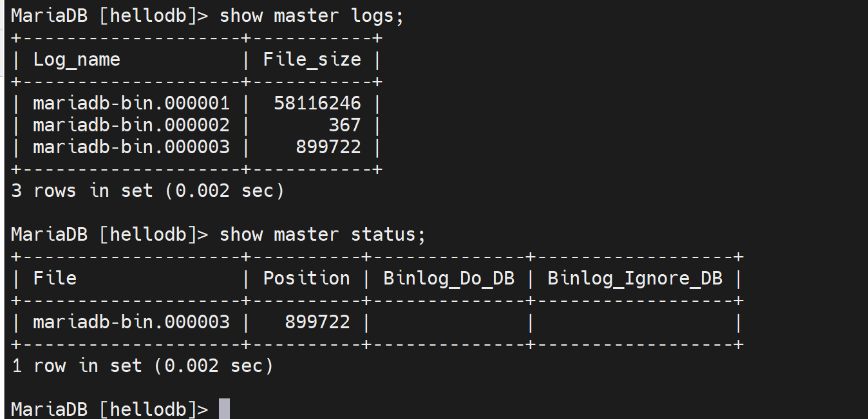Click 899722 in the Position column
The image size is (868, 419).
click(317, 322)
